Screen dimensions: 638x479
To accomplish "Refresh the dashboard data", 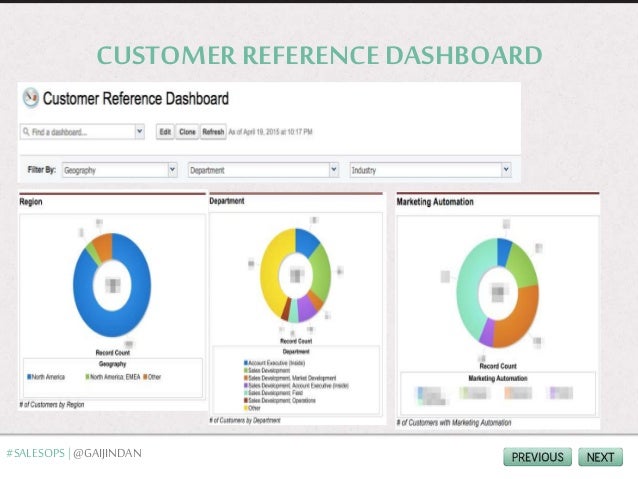I will click(213, 132).
